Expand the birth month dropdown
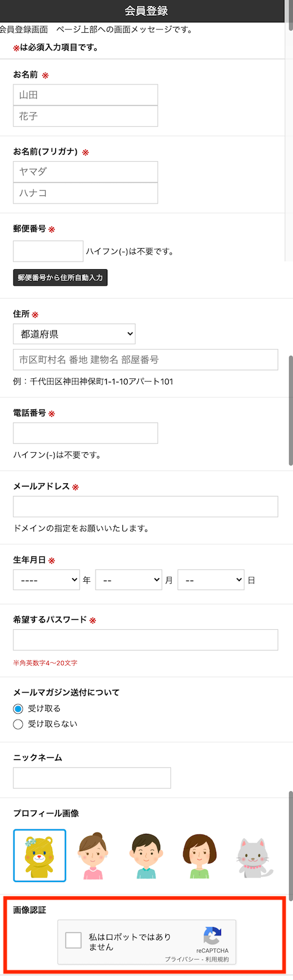293x980 pixels. pyautogui.click(x=129, y=579)
